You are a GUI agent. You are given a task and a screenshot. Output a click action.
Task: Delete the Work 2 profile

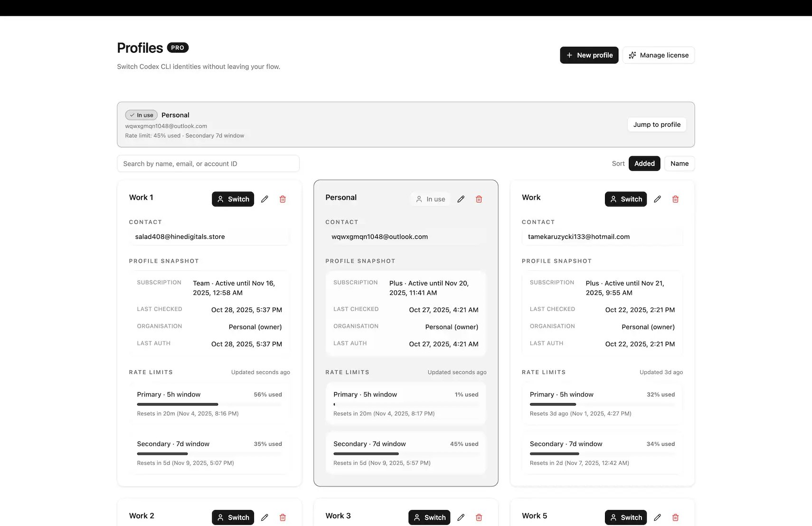click(283, 517)
